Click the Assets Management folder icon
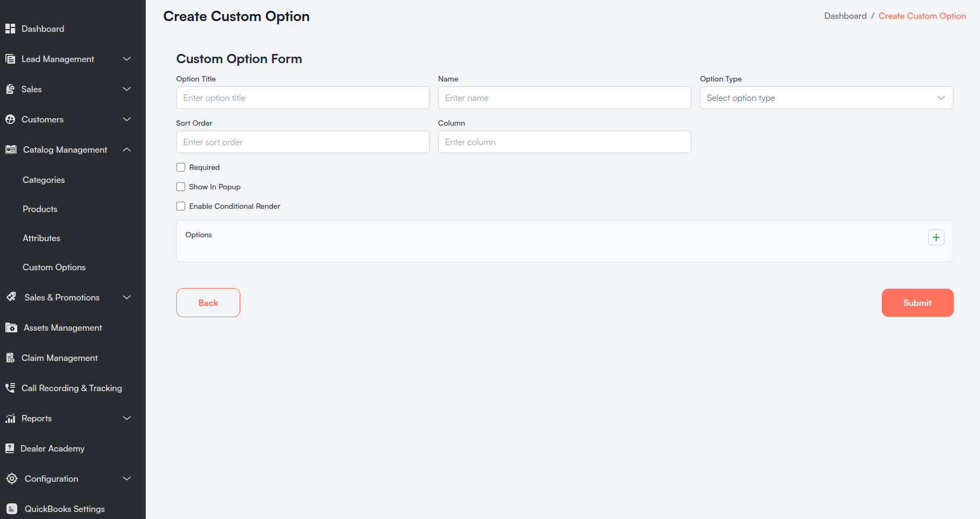This screenshot has width=980, height=519. tap(11, 327)
